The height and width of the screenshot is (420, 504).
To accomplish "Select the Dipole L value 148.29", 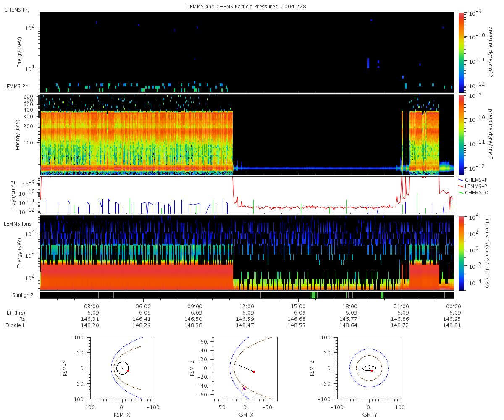I will tap(141, 325).
